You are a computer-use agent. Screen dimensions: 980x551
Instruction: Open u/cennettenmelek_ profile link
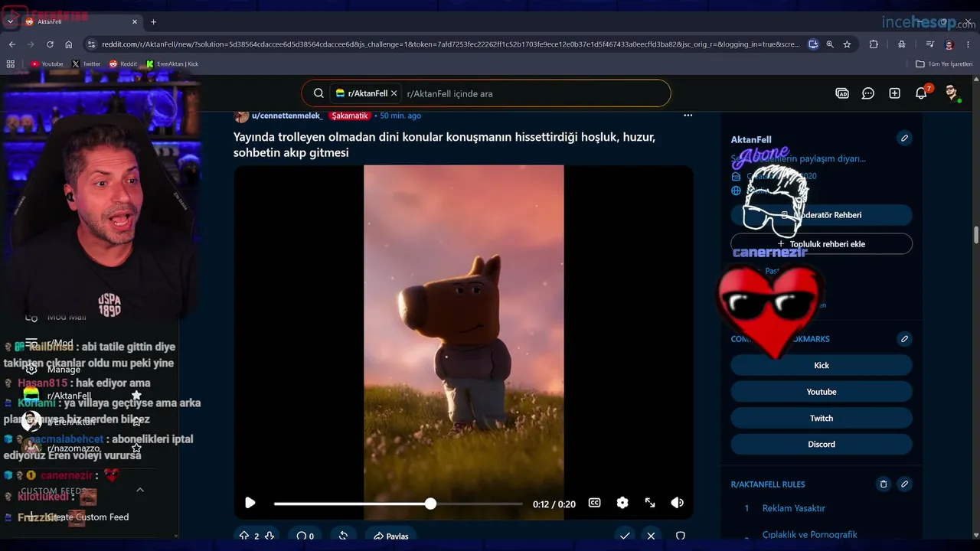(x=287, y=116)
